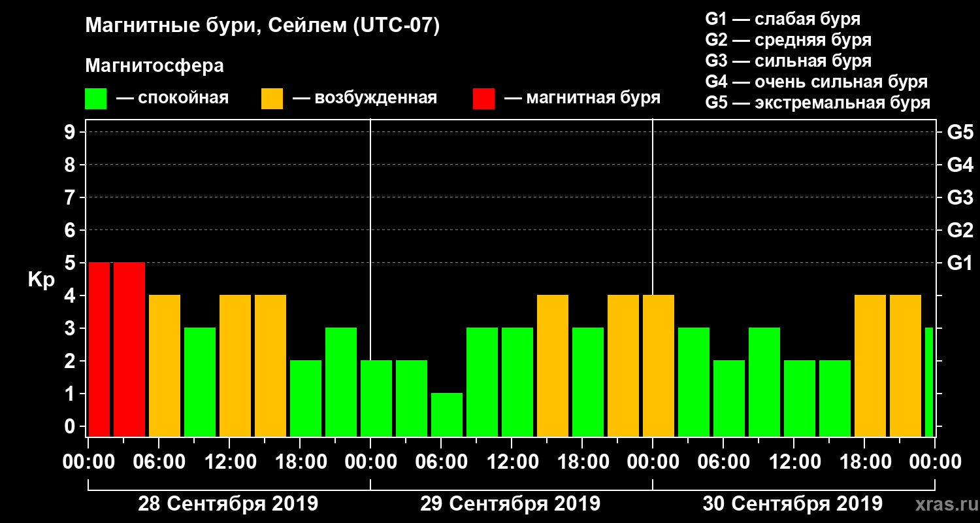The width and height of the screenshot is (980, 523).
Task: Click the 'Магнитосфера' legend heading
Action: point(155,66)
